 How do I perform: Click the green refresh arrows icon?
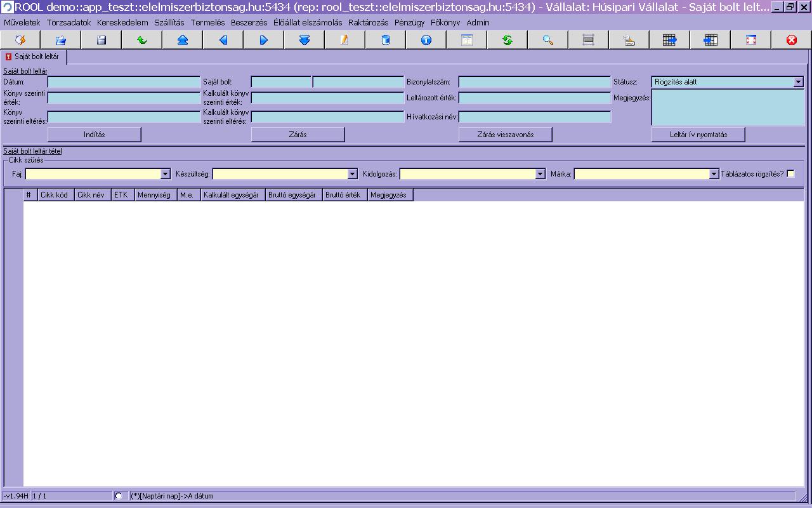click(507, 40)
